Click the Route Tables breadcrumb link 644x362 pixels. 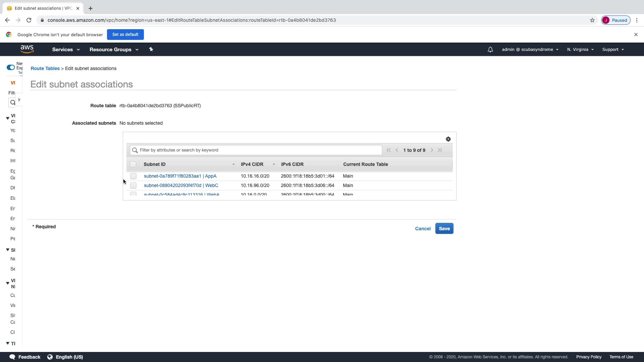(x=45, y=68)
